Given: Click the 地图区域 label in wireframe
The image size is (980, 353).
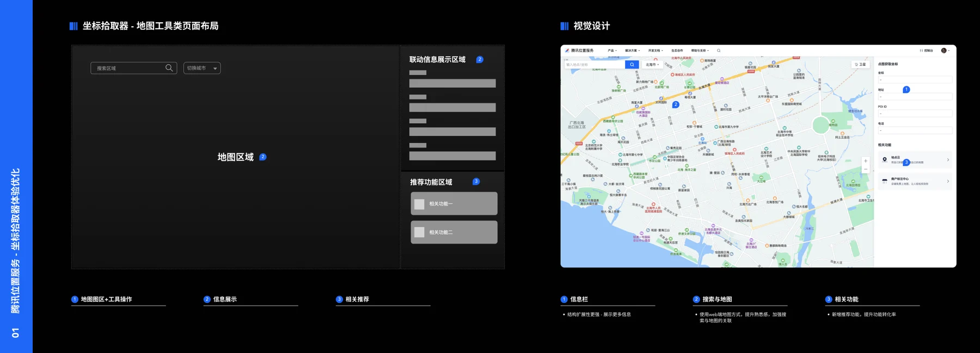Looking at the screenshot, I should pyautogui.click(x=236, y=157).
